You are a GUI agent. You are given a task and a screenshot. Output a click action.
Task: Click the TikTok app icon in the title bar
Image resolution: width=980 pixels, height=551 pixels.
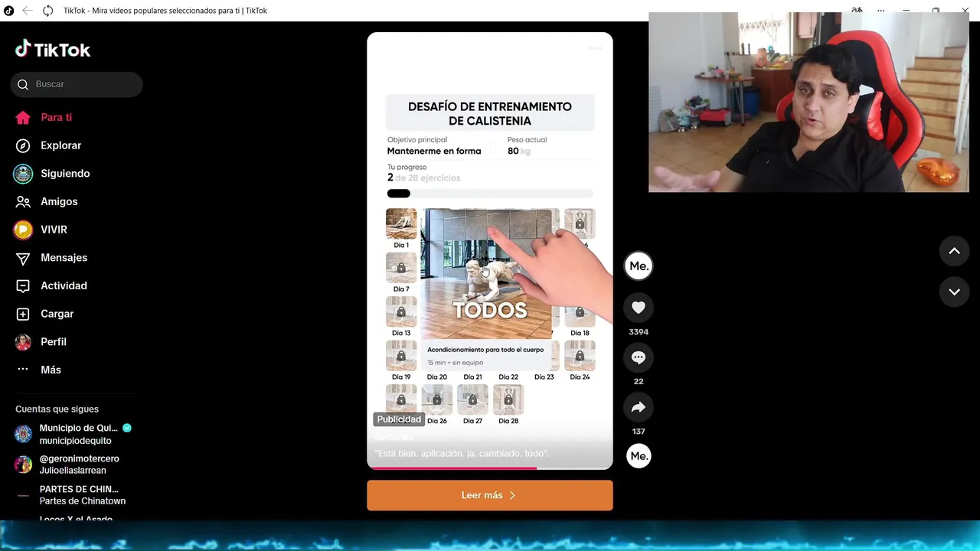coord(9,11)
